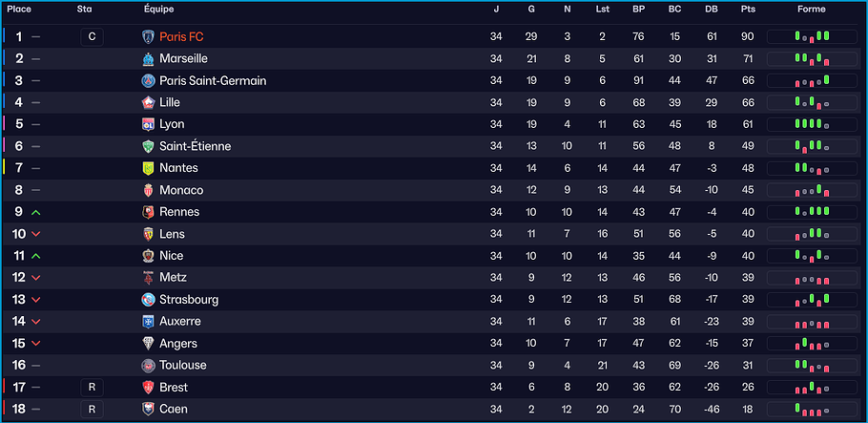This screenshot has width=868, height=423.
Task: Open the Saint-Étienne team link
Action: tap(195, 147)
